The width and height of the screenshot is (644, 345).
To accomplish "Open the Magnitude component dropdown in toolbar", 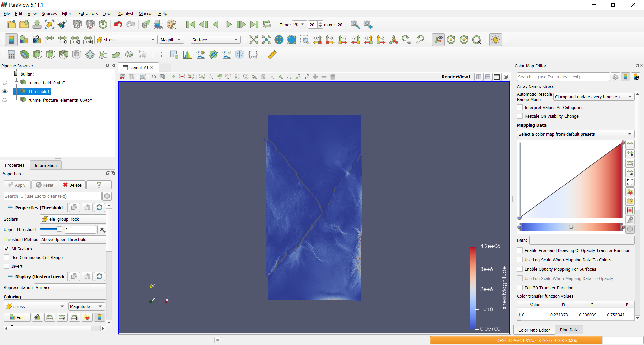I will 171,40.
